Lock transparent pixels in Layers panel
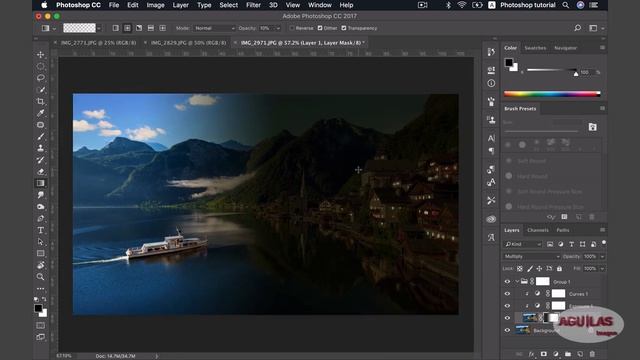640x360 pixels. click(520, 269)
